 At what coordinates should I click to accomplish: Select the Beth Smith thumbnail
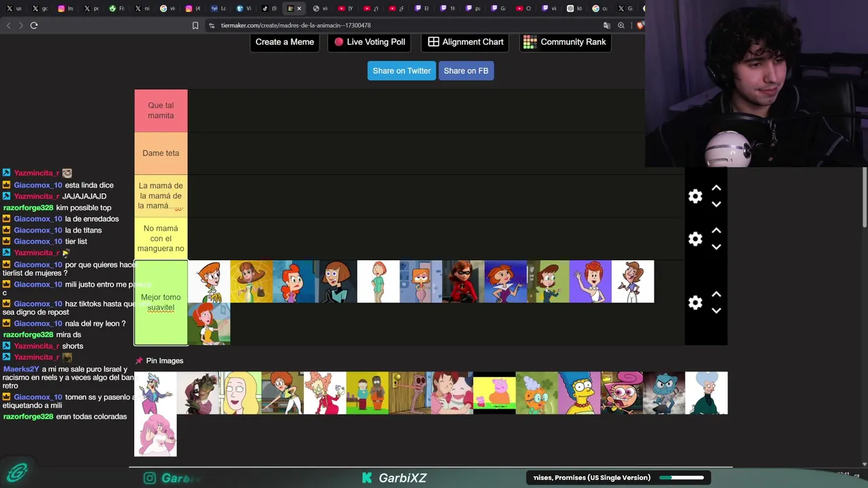pos(240,392)
